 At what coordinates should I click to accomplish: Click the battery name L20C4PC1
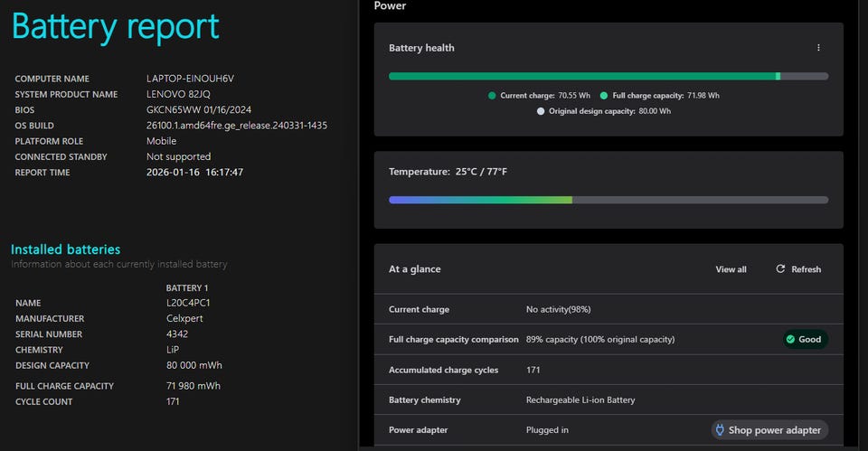(x=176, y=304)
